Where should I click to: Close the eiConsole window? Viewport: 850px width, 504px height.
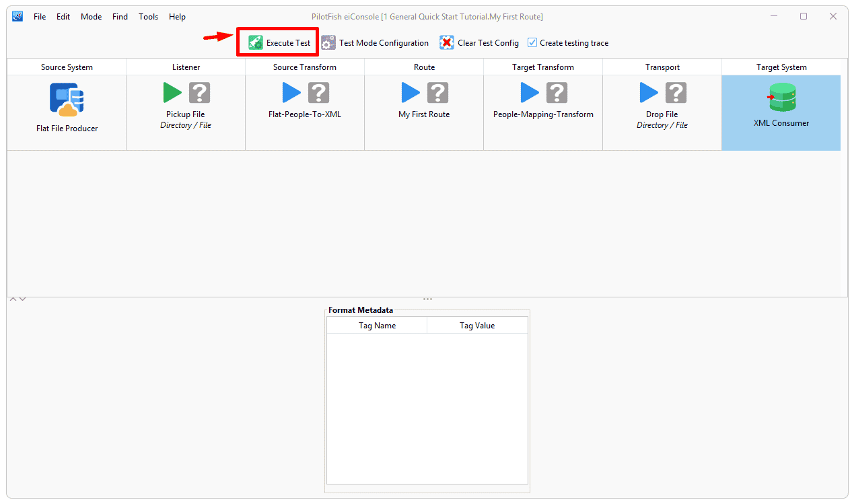pyautogui.click(x=833, y=17)
